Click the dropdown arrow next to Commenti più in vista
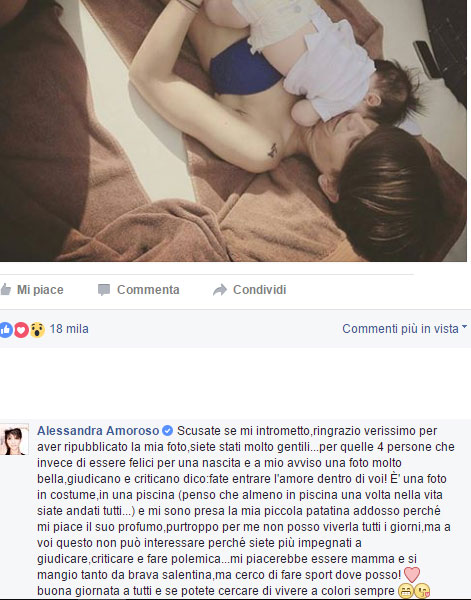 pos(464,327)
